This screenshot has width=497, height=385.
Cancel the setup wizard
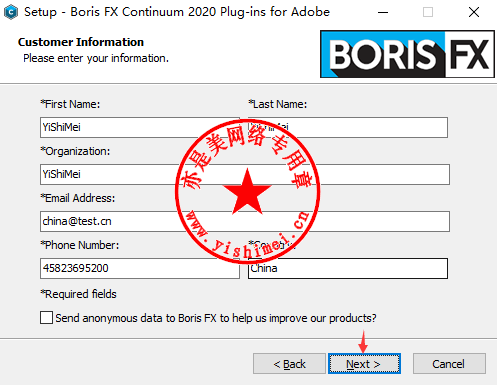click(x=449, y=364)
